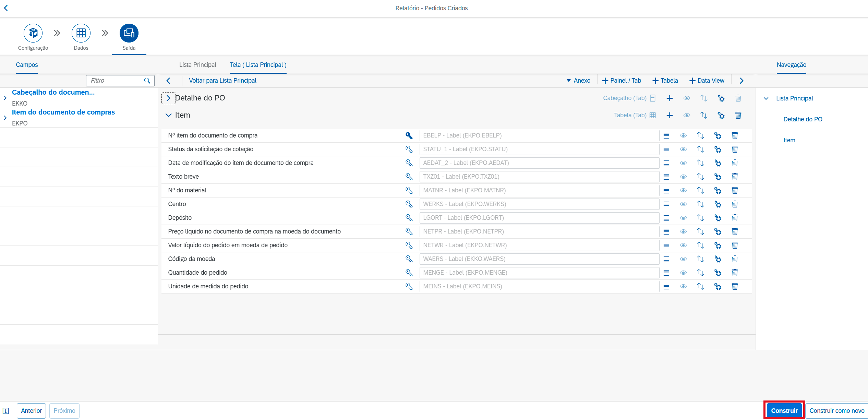This screenshot has width=868, height=419.
Task: Click key icon for Texto breve row
Action: click(x=409, y=177)
